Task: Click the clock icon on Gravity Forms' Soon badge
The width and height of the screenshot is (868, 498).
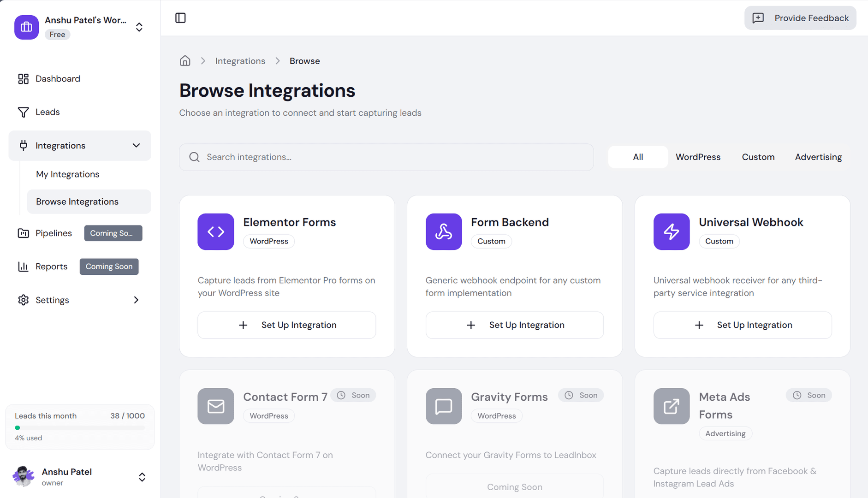Action: [569, 395]
